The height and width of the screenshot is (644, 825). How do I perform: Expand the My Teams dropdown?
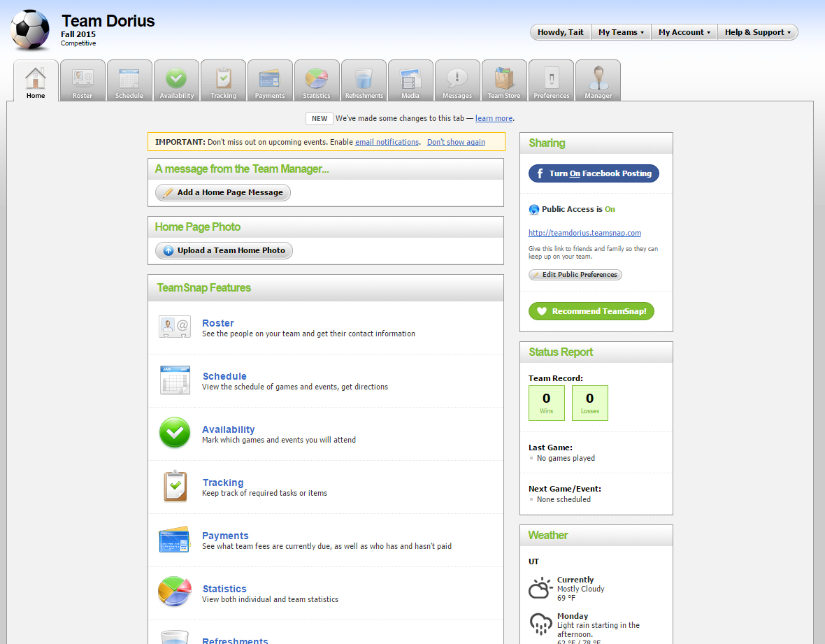(621, 32)
